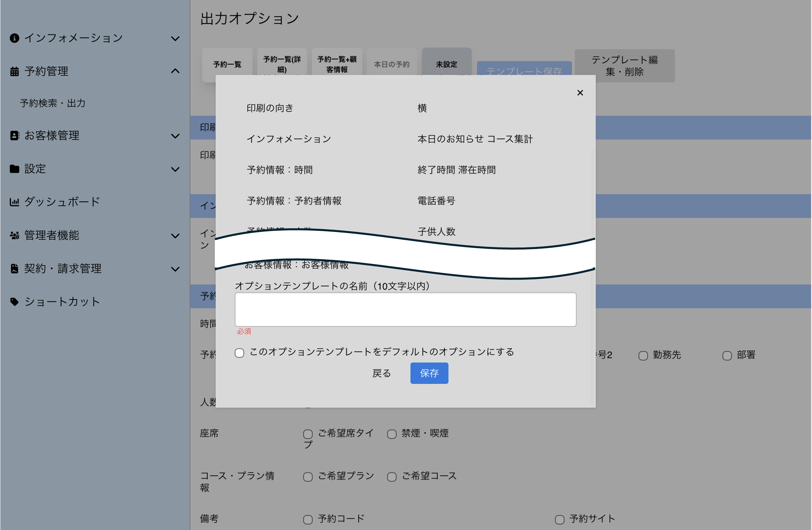Click the 印刷の向き label in dialog
The width and height of the screenshot is (812, 530).
pyautogui.click(x=270, y=108)
